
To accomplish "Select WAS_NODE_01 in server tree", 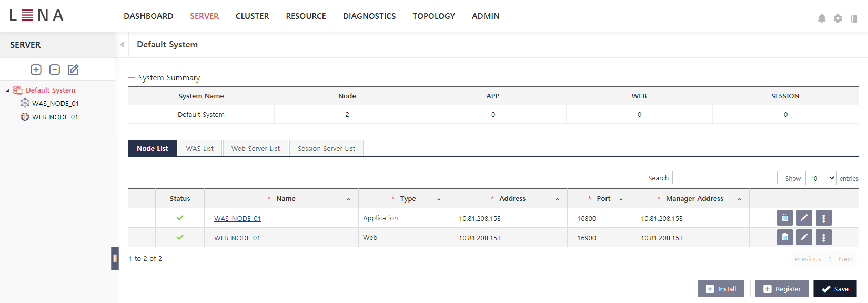I will (55, 103).
